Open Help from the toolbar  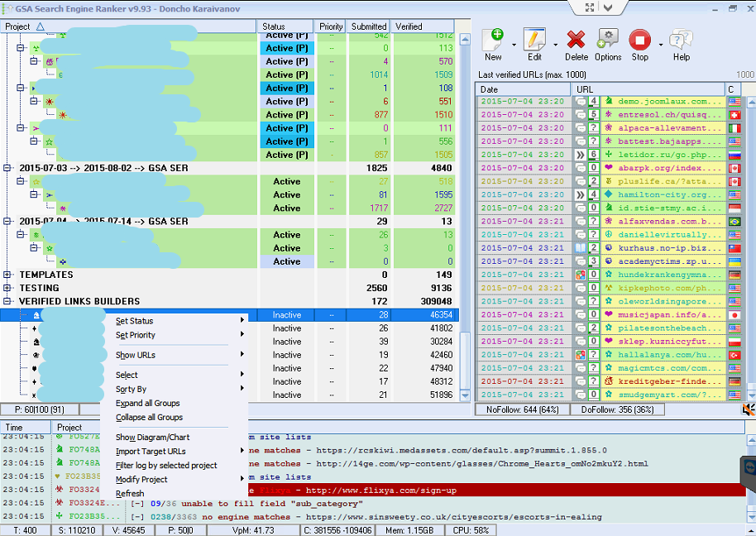point(681,41)
